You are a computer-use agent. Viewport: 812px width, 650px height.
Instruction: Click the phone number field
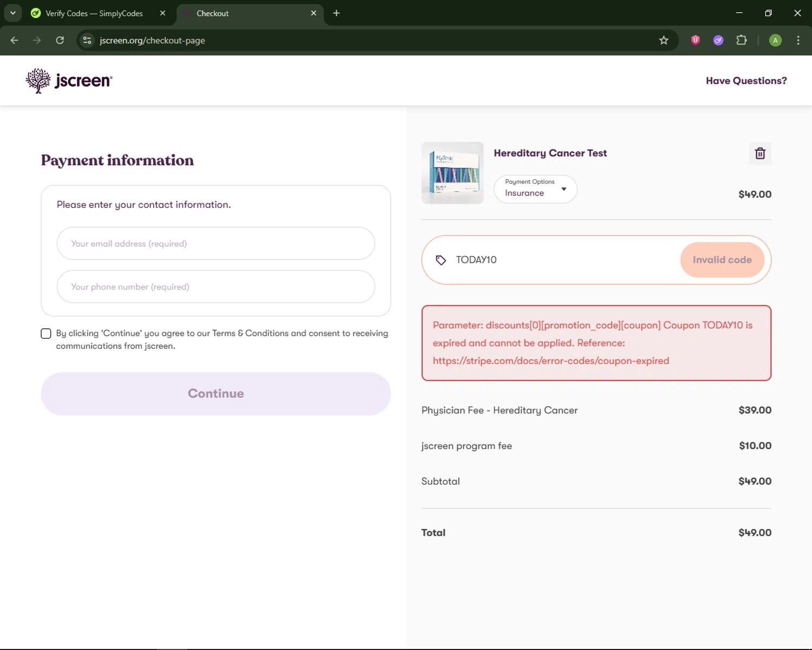[x=216, y=287]
